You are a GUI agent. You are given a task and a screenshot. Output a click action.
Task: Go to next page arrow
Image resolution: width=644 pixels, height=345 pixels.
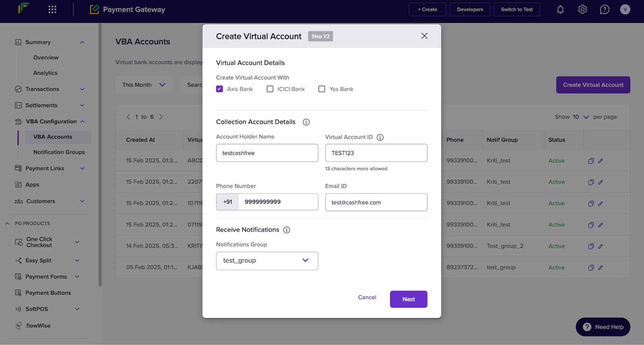tap(161, 117)
